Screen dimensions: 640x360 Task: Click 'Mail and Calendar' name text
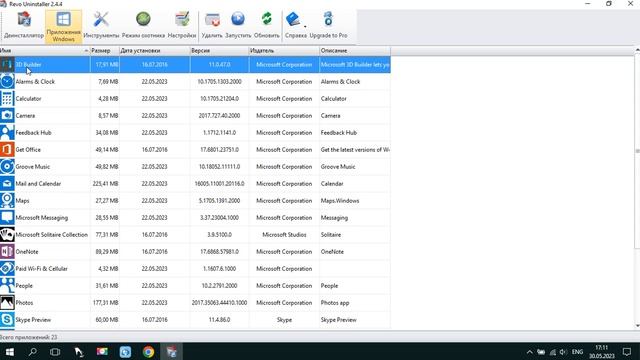coord(38,184)
